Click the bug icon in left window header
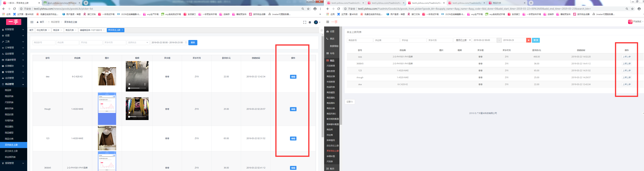This screenshot has height=171, width=644. 310,22
